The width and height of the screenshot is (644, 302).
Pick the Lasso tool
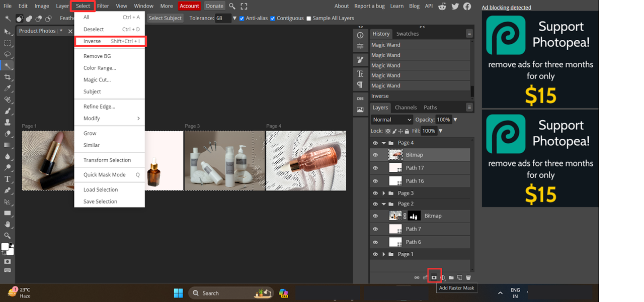click(x=8, y=54)
